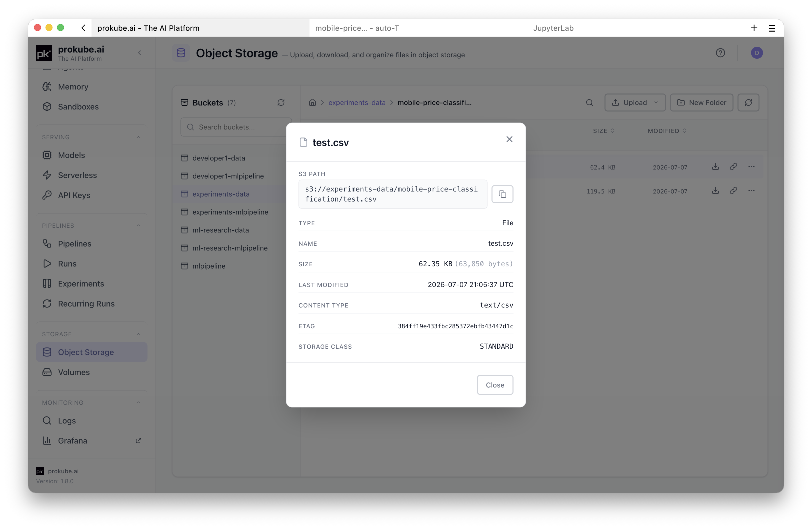The height and width of the screenshot is (530, 812).
Task: Click the Volumes drive icon
Action: coord(47,372)
